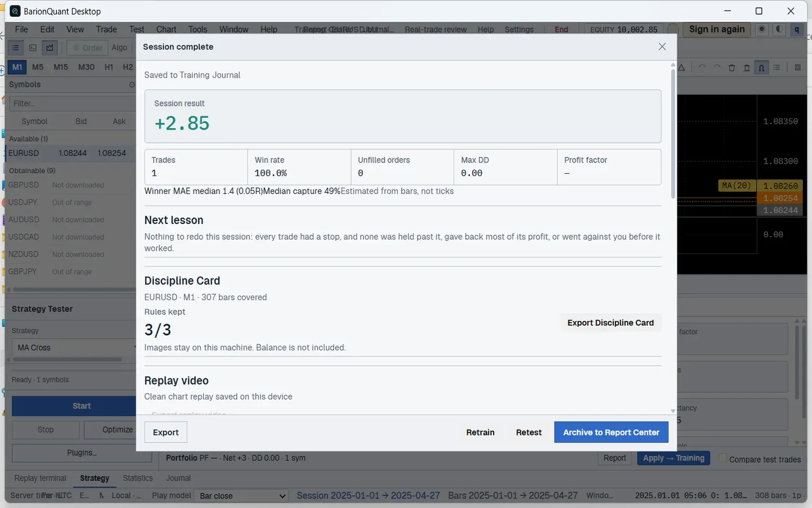Open the Trade menu

(x=107, y=29)
